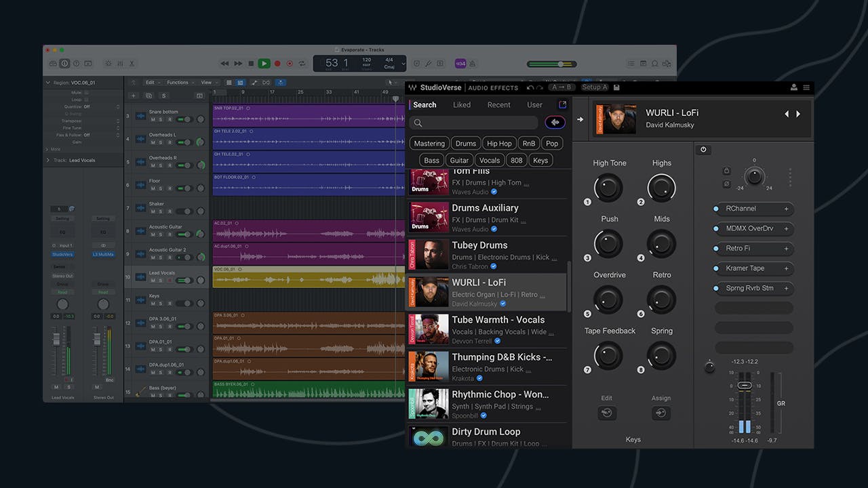Save the current StudioVerse preset
The image size is (868, 488).
click(616, 87)
